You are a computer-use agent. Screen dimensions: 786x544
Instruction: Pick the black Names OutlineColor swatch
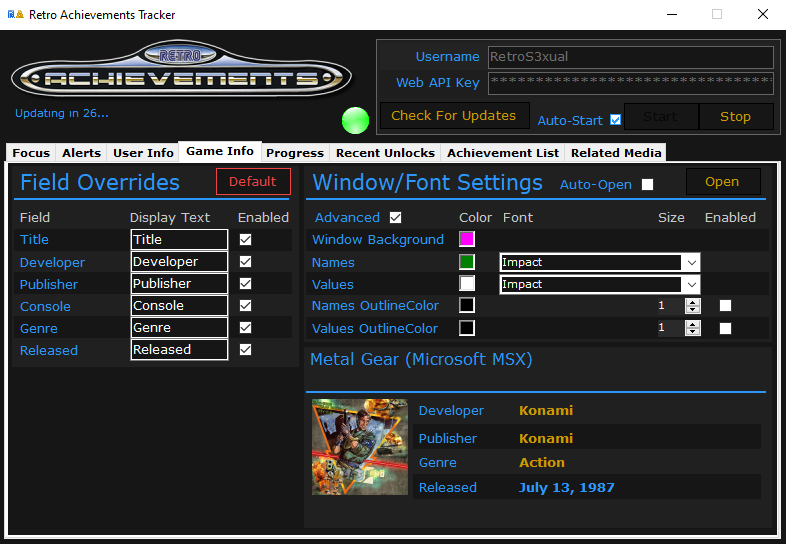(x=467, y=305)
